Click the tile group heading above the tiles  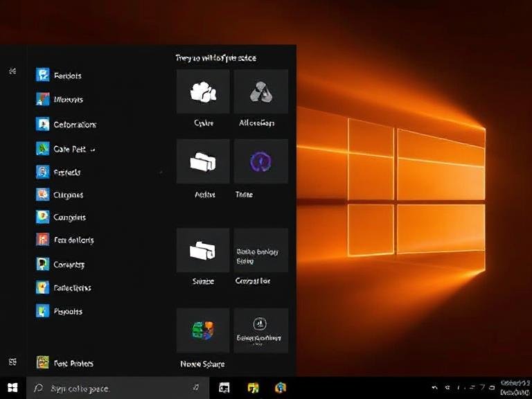216,58
